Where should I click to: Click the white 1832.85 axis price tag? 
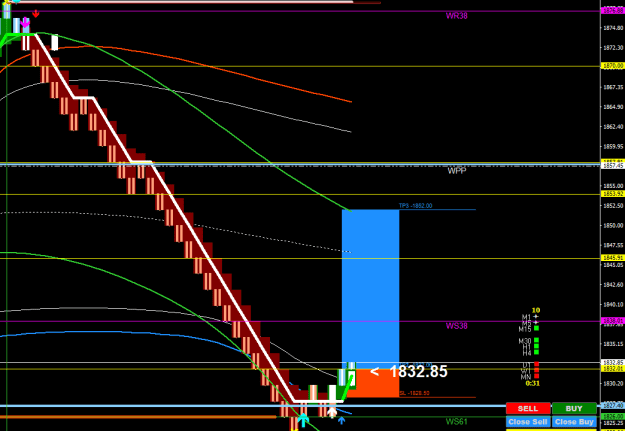613,362
